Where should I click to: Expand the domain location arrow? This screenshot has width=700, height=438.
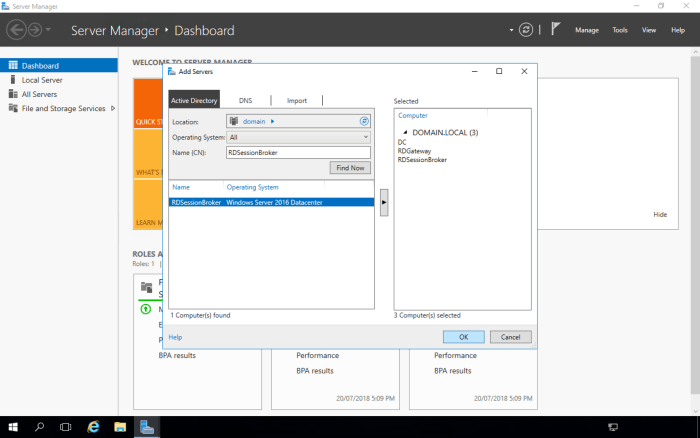tap(272, 121)
